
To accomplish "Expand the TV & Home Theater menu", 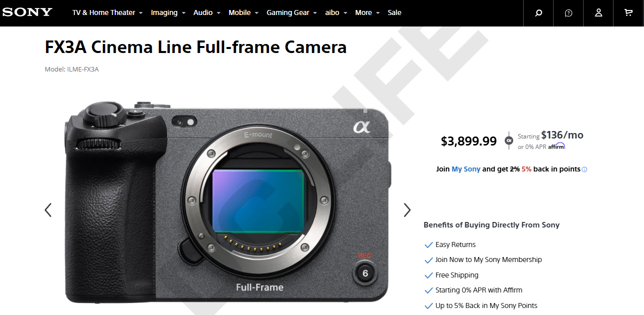I will click(107, 12).
